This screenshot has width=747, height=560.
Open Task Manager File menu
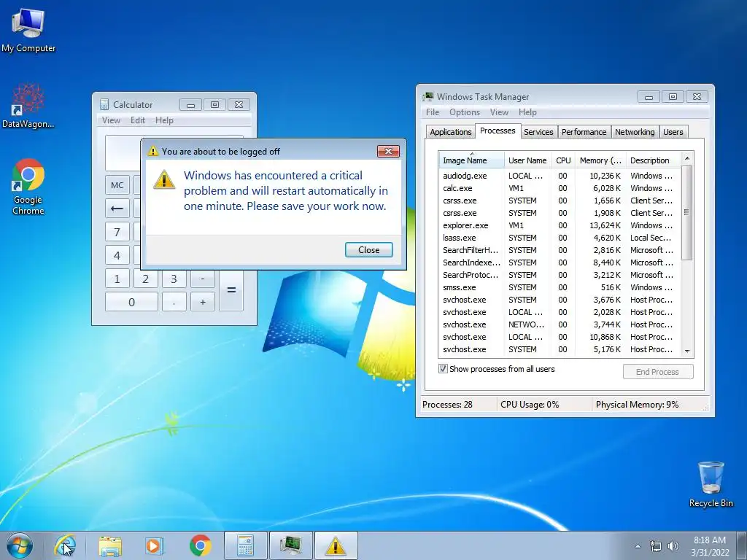tap(433, 112)
